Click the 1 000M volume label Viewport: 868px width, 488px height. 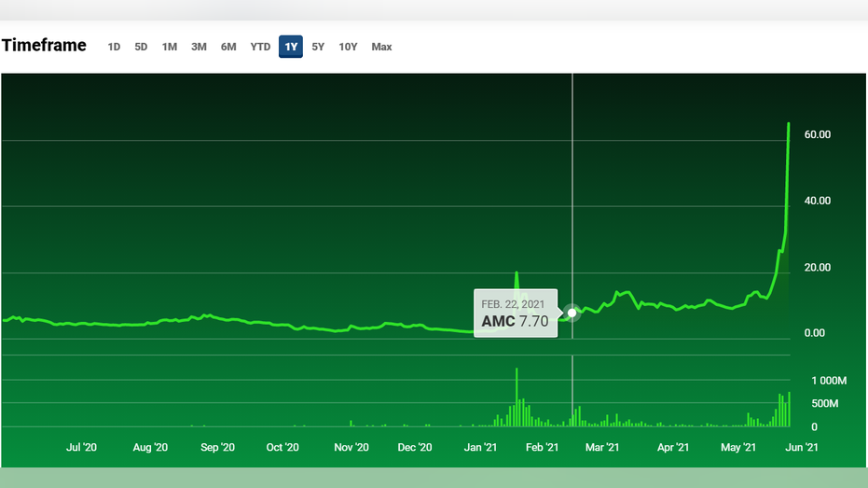[829, 381]
